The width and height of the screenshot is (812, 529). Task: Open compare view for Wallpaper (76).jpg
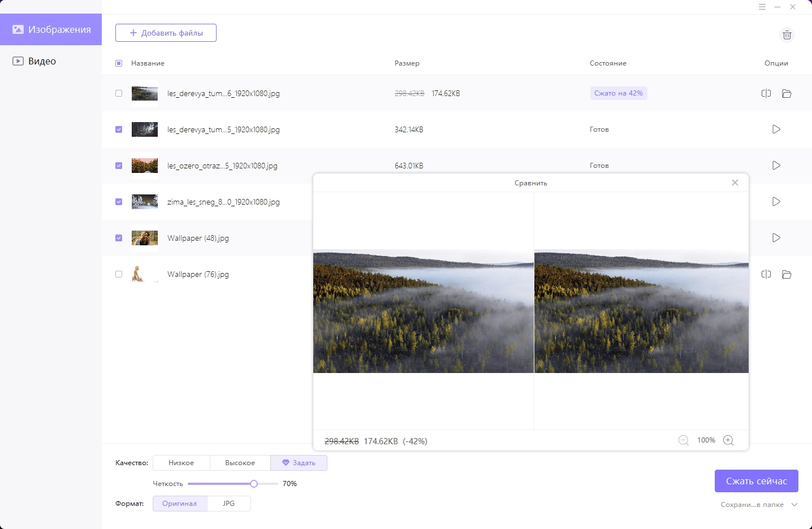point(766,274)
